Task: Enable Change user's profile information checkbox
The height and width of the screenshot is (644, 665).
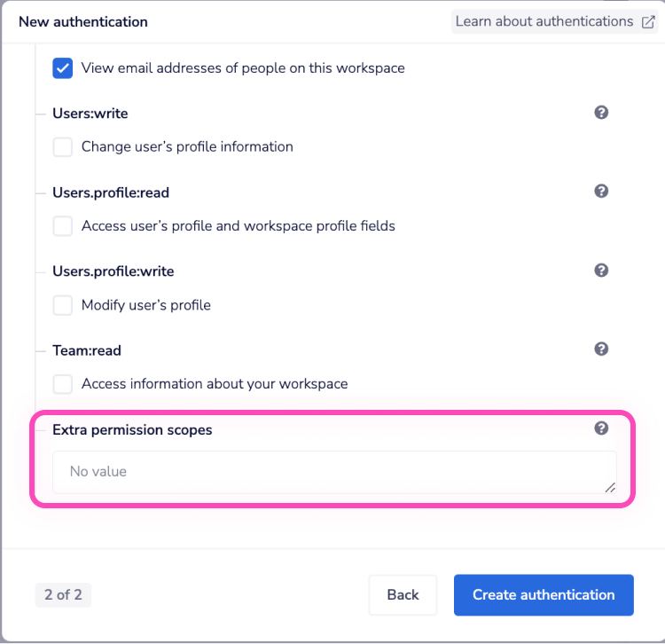Action: (x=62, y=147)
